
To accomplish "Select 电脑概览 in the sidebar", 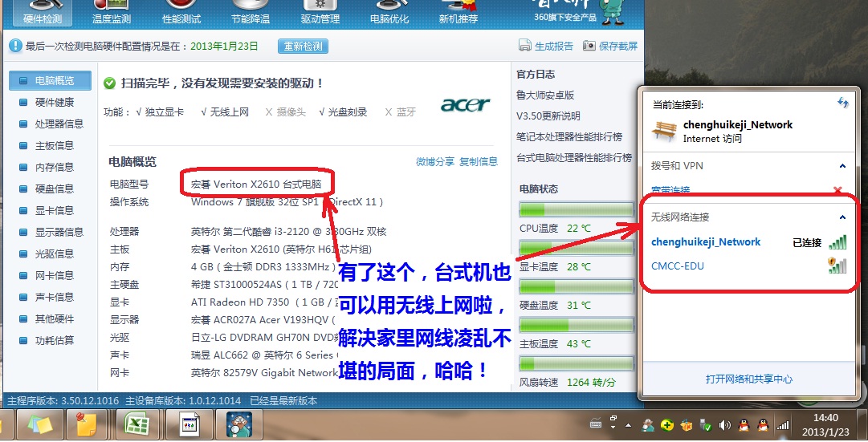I will click(x=51, y=80).
